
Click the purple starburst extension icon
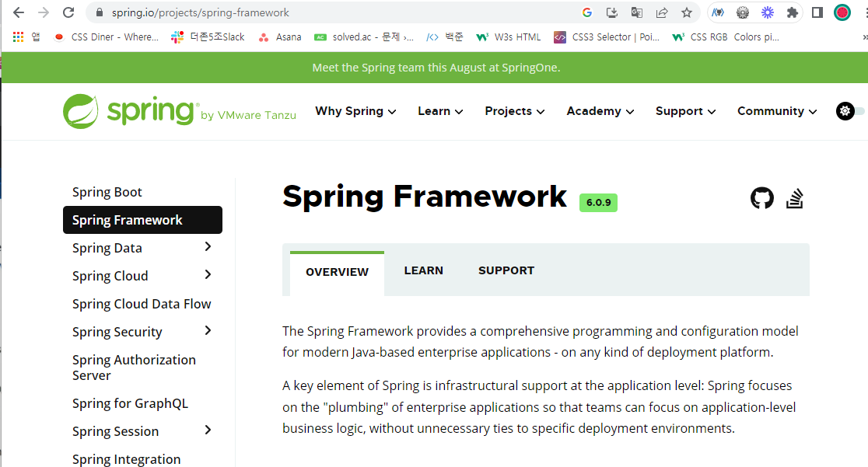pyautogui.click(x=767, y=12)
